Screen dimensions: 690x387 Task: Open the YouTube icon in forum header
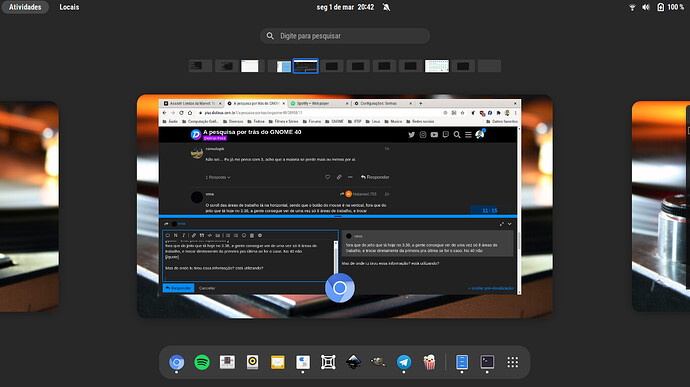(434, 135)
